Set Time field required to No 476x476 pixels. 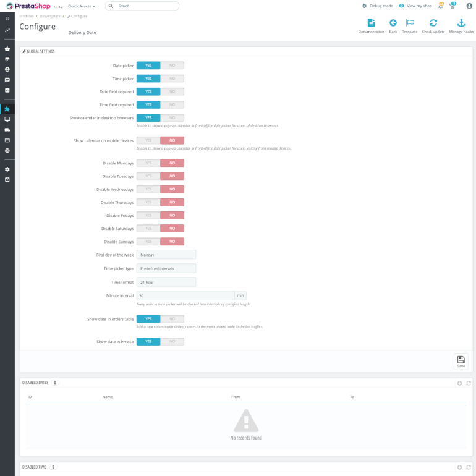pos(172,104)
